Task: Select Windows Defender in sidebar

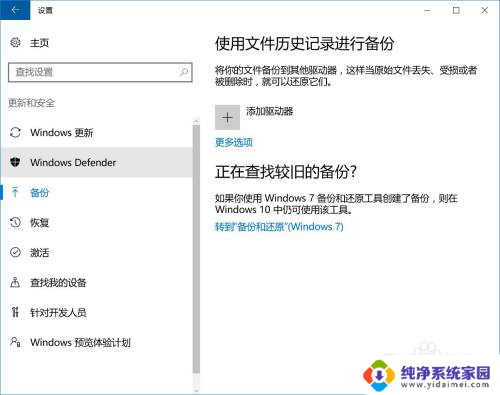Action: tap(97, 162)
